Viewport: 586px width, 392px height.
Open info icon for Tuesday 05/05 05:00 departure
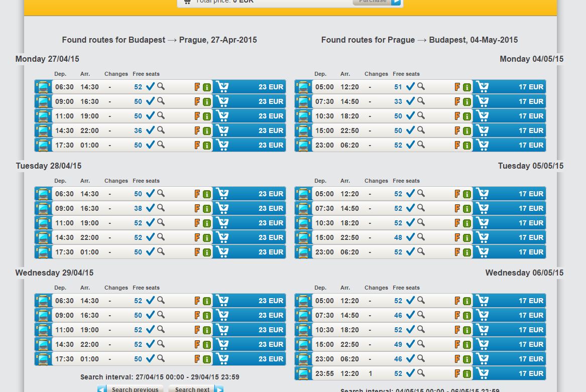coord(467,194)
